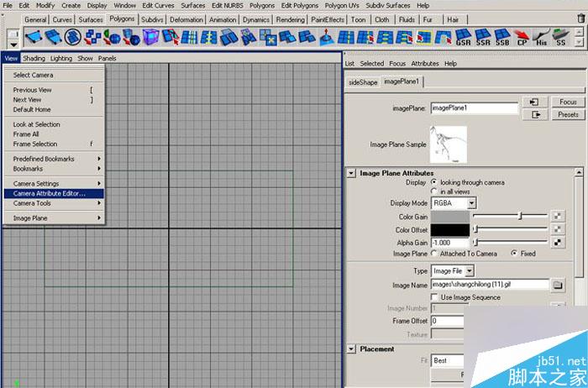Click the Alpha Gain map checker button

[x=558, y=242]
